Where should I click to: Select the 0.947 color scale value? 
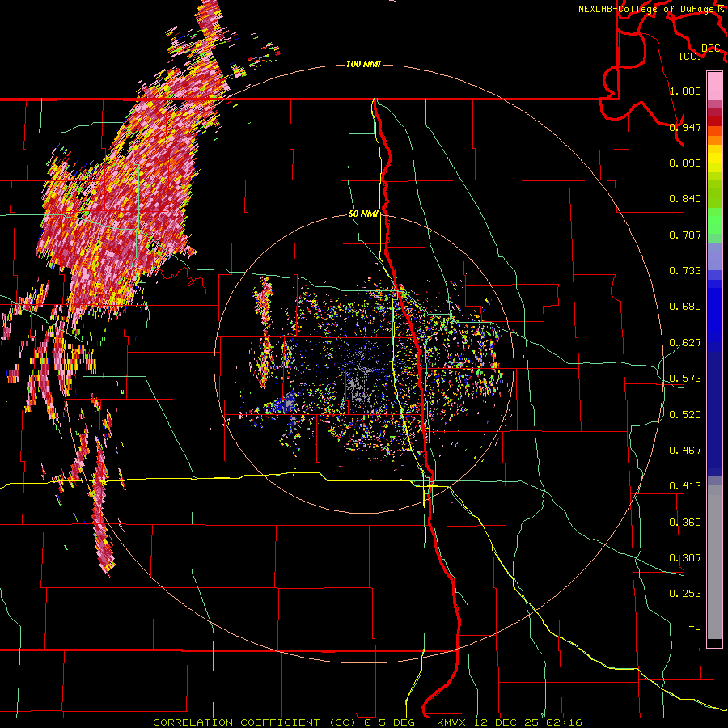(x=685, y=127)
